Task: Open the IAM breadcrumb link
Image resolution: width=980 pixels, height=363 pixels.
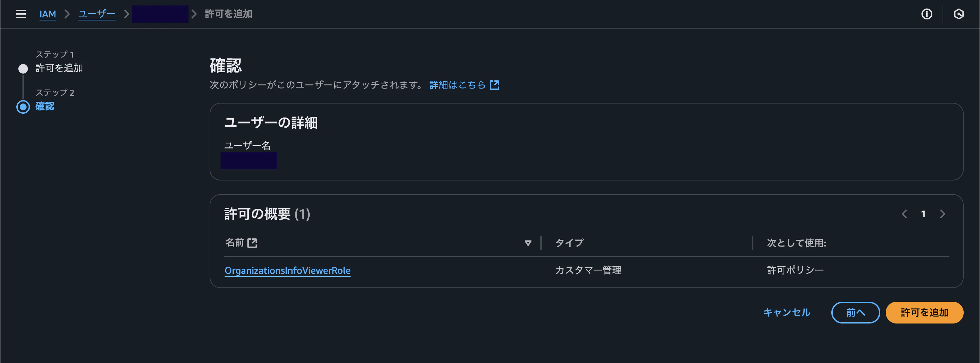Action: [48, 14]
